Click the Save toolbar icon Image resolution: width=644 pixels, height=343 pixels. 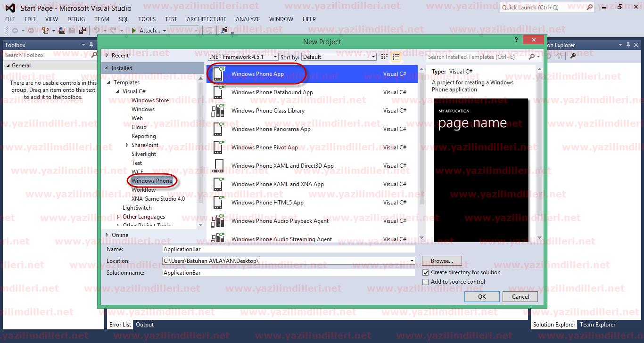click(72, 31)
